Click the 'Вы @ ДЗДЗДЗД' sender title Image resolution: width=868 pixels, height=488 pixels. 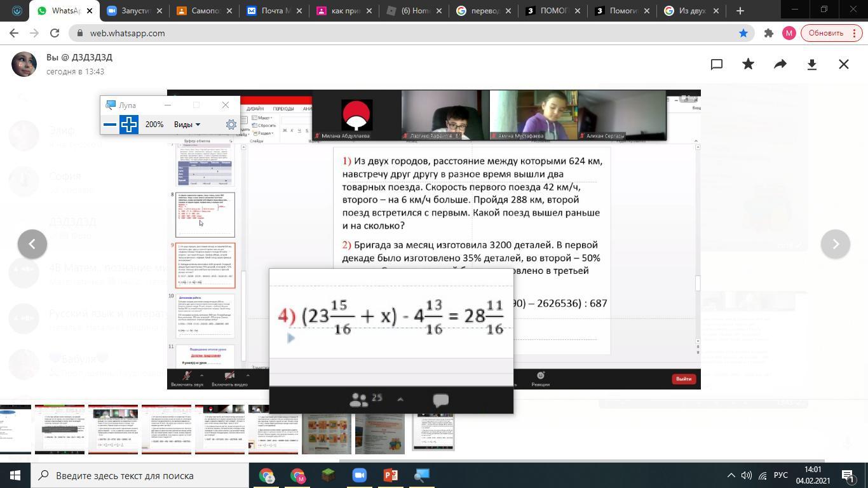tap(79, 57)
